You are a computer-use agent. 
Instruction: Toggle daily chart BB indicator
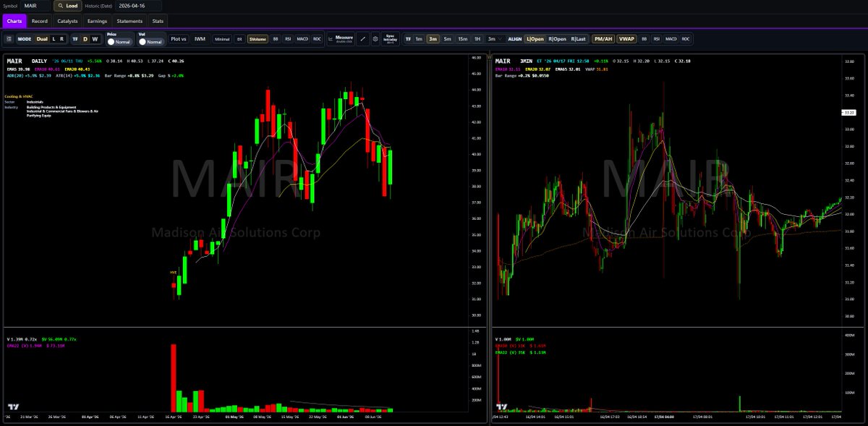pos(276,39)
